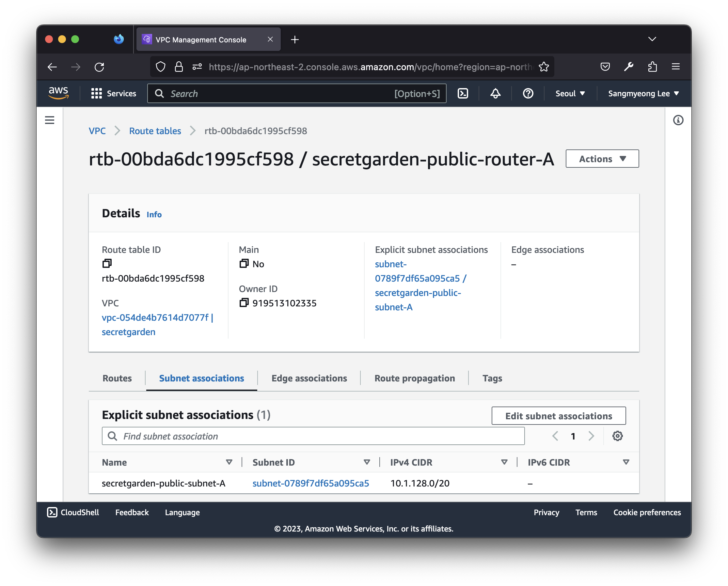Open the Route propagation tab
This screenshot has height=586, width=728.
click(x=415, y=378)
